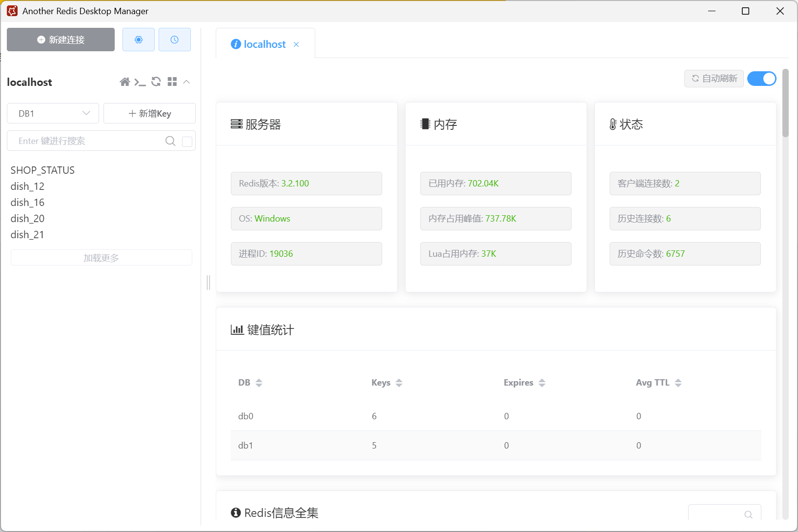Enable the exact-match checkbox beside search

187,141
